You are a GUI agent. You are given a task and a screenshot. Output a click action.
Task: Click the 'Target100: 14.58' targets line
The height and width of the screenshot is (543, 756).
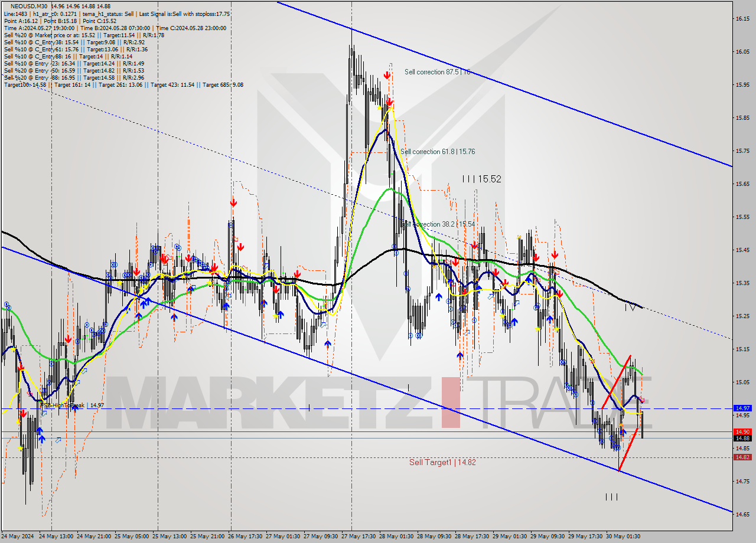pos(123,84)
